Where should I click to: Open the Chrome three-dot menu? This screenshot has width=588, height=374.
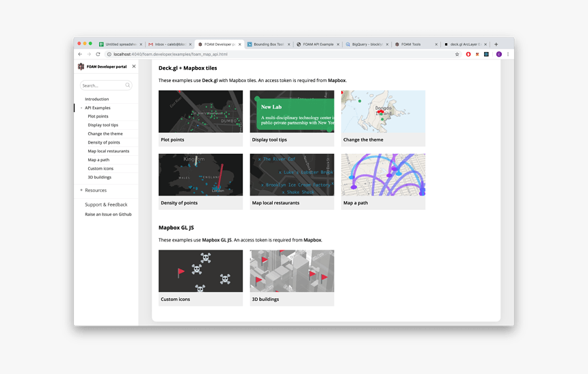click(x=508, y=55)
